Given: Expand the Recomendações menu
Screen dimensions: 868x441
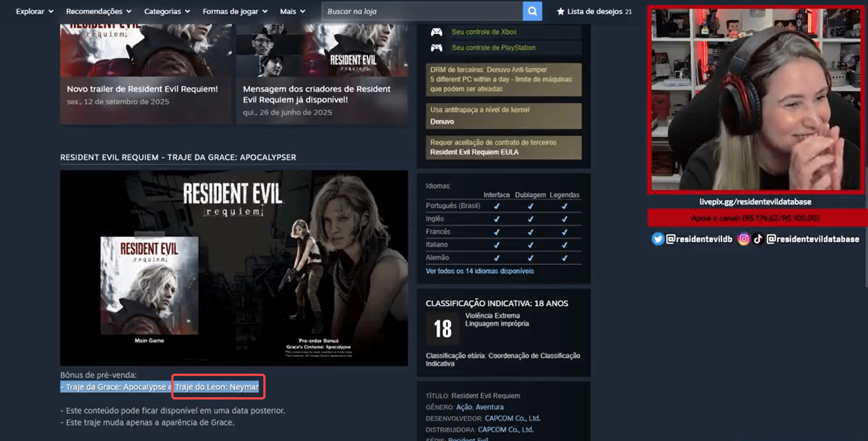Looking at the screenshot, I should [x=98, y=11].
